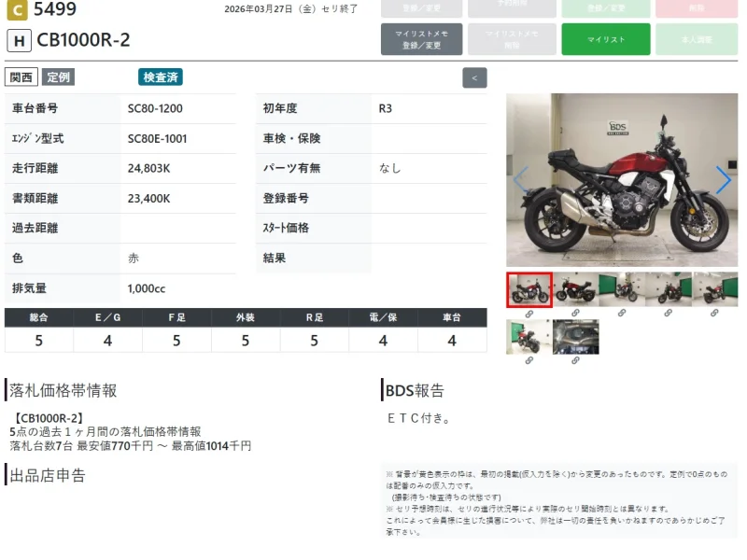Click the F足 score column header

[176, 317]
